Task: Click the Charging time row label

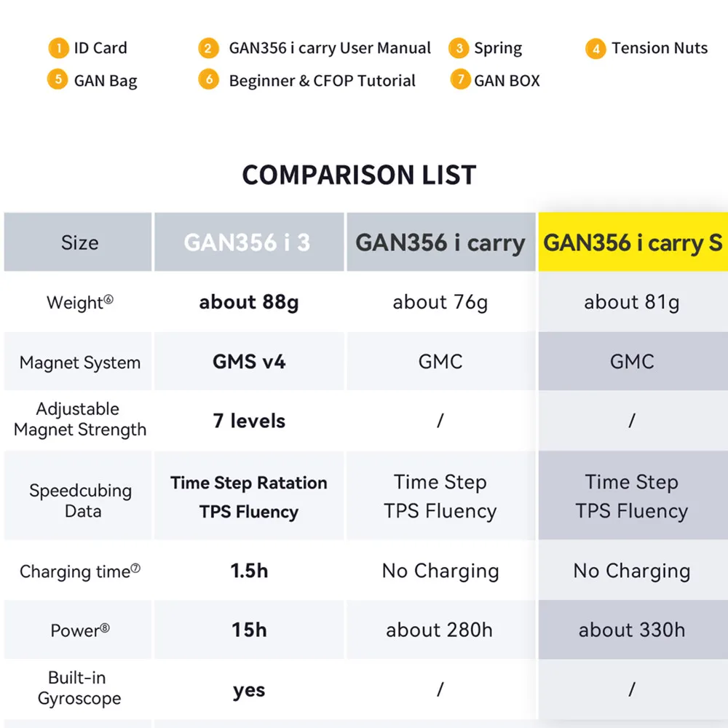Action: 79,571
